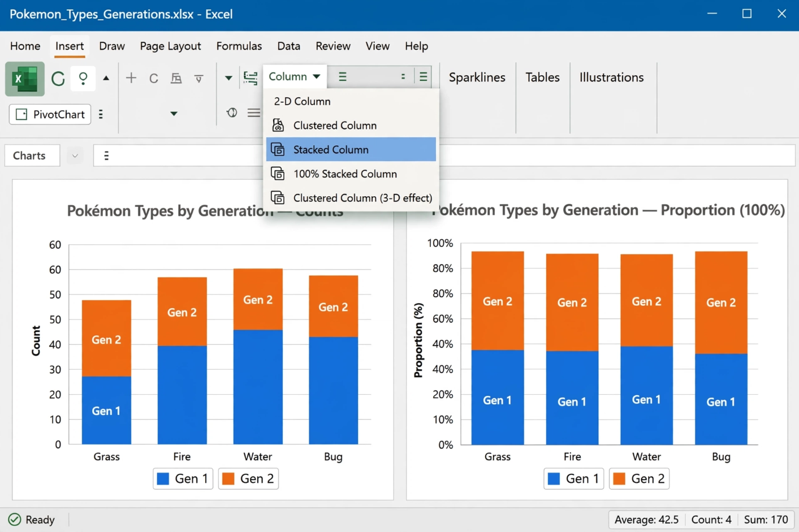Click the small chart icon after the C icon
Screen dimensions: 799x532
tap(176, 78)
